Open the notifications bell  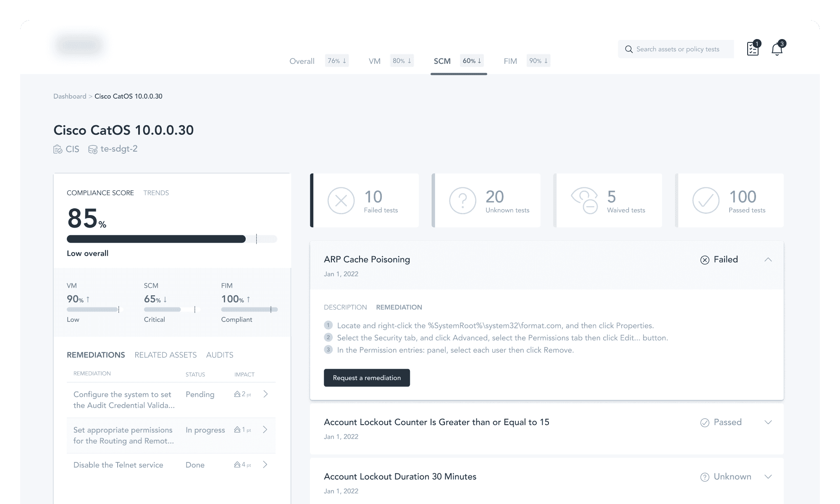click(777, 49)
